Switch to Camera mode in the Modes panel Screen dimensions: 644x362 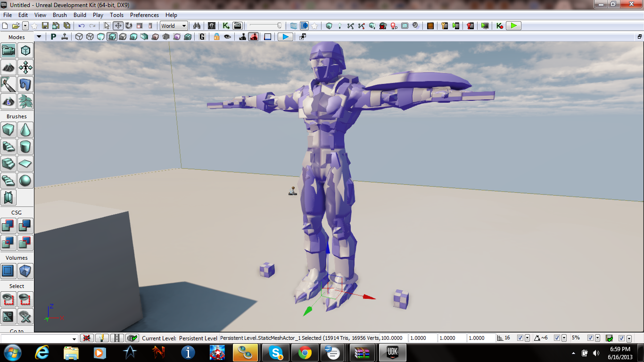click(x=8, y=50)
